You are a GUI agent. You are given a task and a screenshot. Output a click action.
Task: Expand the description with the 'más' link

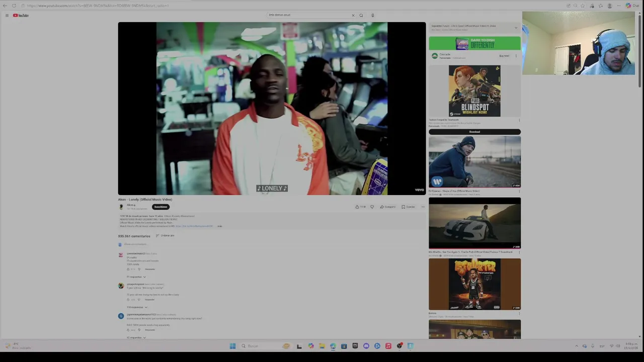(x=219, y=226)
